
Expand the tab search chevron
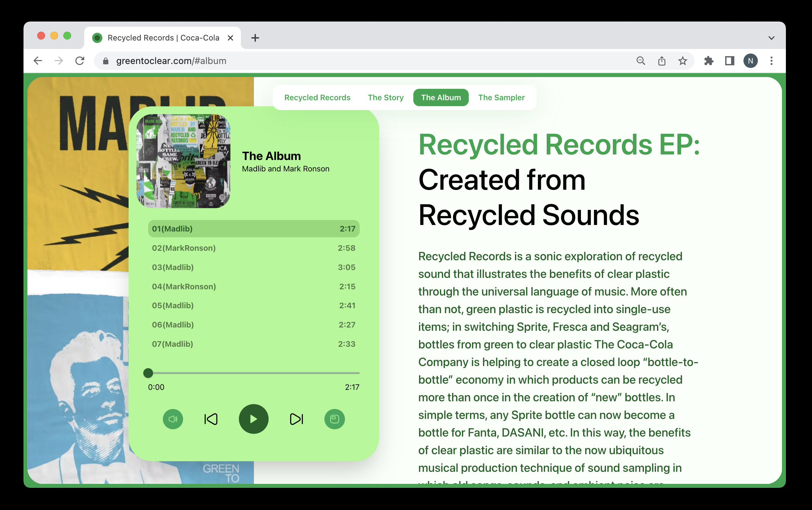(771, 38)
